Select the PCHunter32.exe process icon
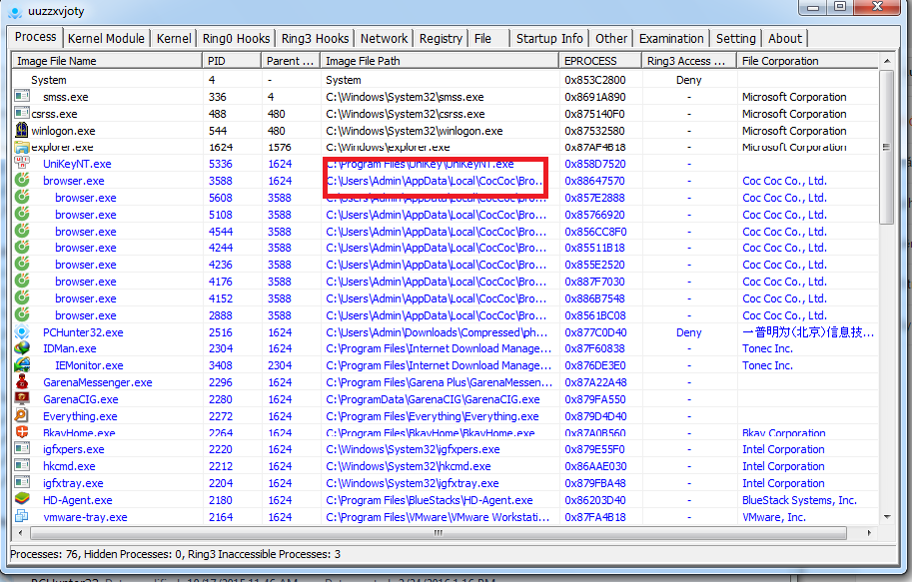 (x=21, y=332)
